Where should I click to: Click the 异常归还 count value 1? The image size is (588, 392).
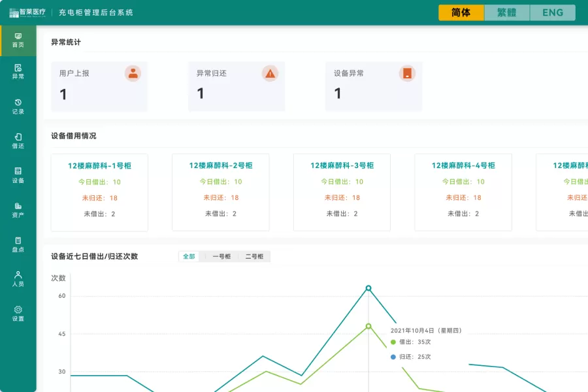(201, 93)
